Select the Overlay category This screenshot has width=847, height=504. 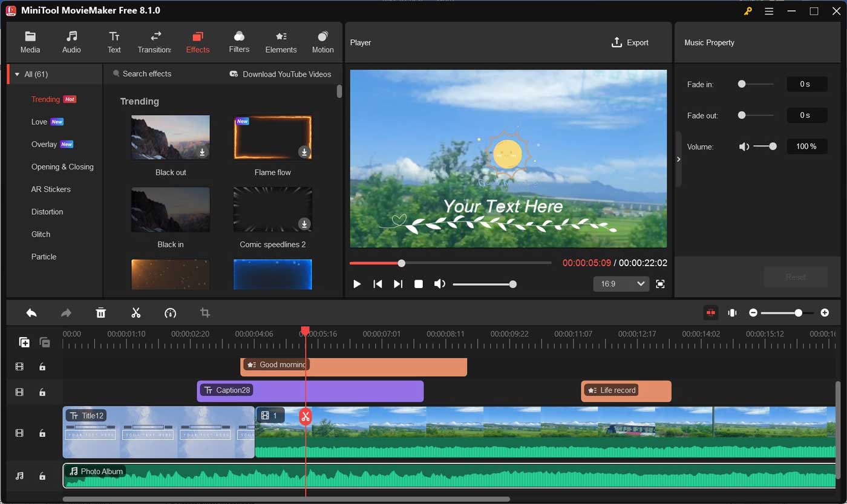pyautogui.click(x=44, y=144)
